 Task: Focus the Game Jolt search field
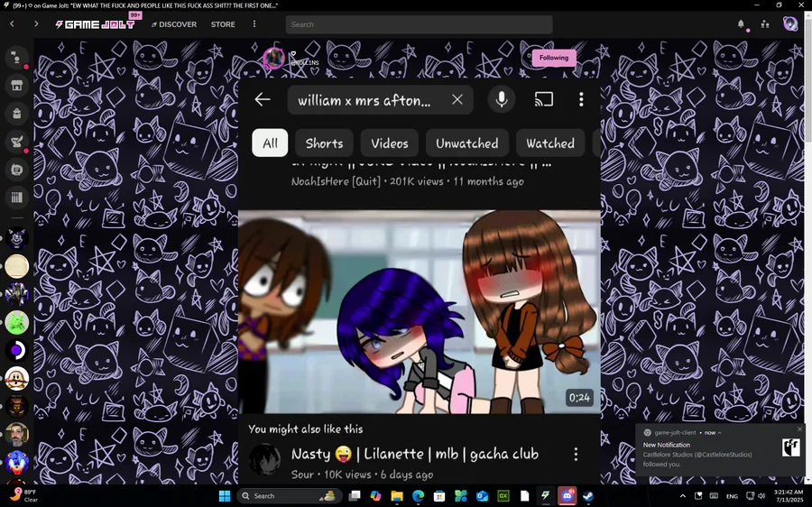point(419,24)
